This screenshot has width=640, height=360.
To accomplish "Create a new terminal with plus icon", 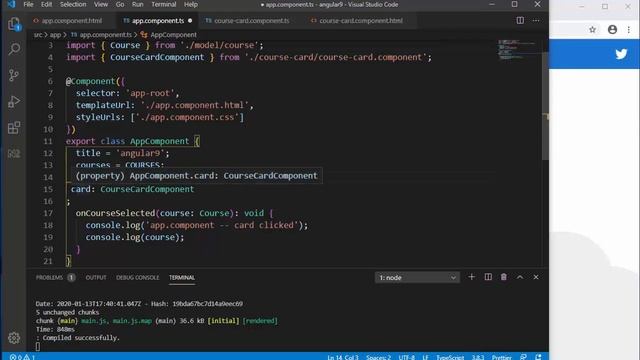I will tap(471, 277).
